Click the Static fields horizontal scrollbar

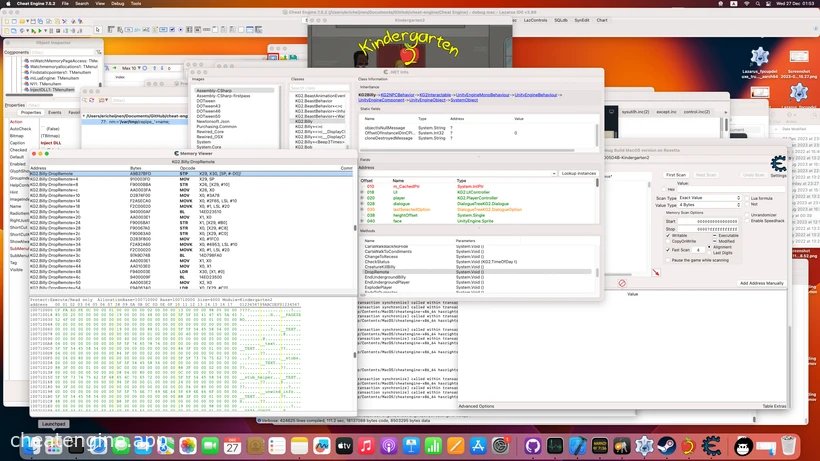click(x=469, y=151)
